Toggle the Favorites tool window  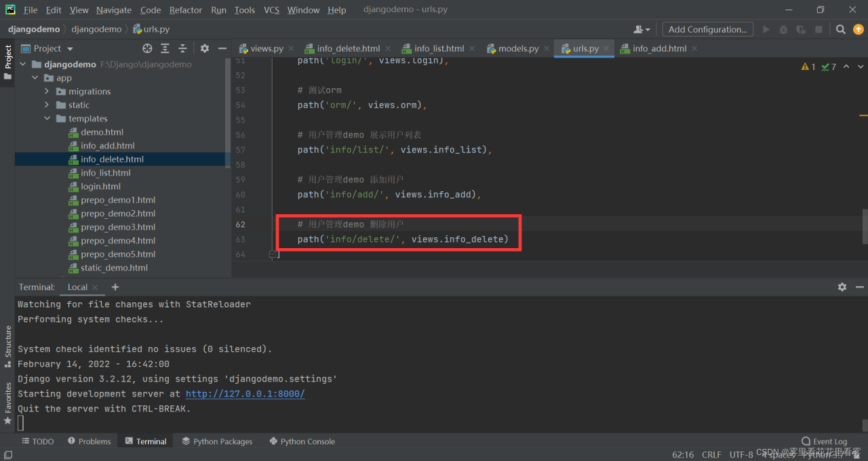(x=8, y=403)
